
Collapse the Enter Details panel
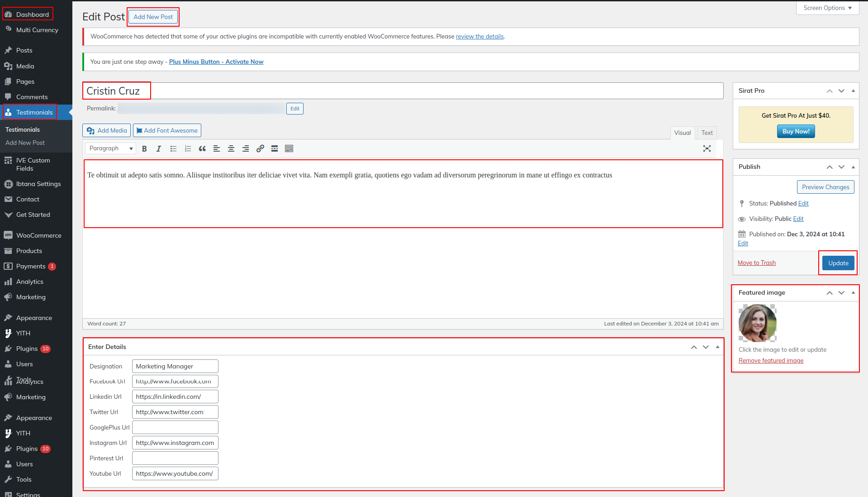717,347
